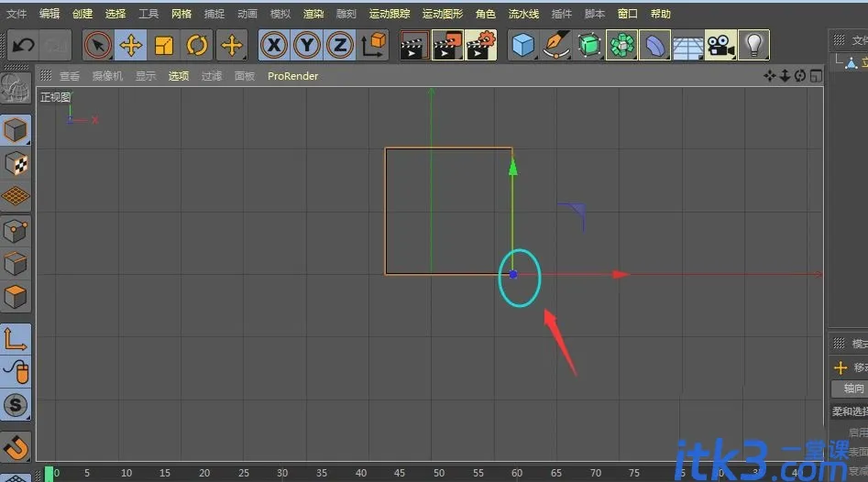Open viewport ProRender menu

click(x=292, y=76)
